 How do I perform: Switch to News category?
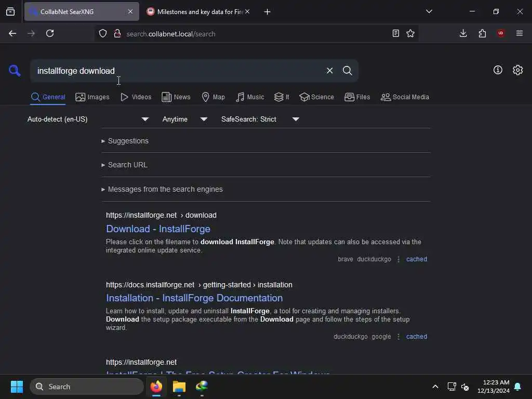tap(176, 97)
